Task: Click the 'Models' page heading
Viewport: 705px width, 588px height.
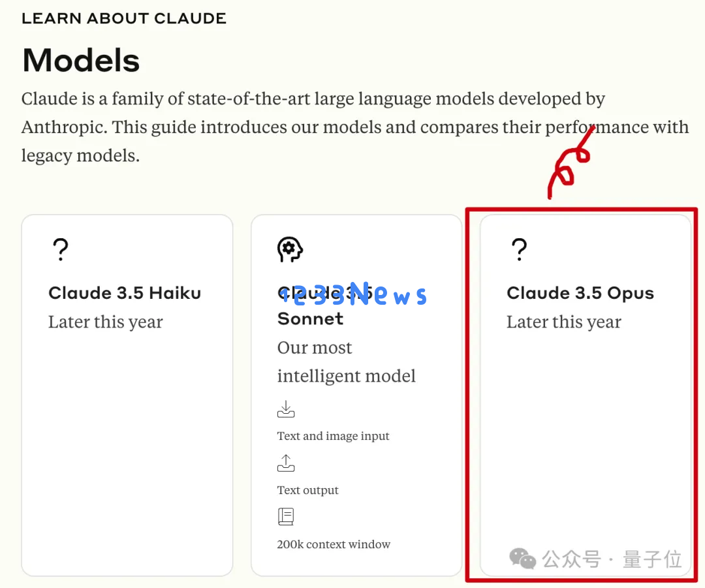Action: click(x=81, y=60)
